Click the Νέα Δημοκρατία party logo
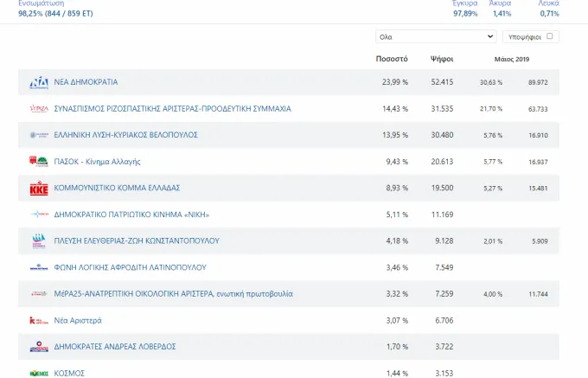Viewport: 588px width, 378px height. coord(39,82)
